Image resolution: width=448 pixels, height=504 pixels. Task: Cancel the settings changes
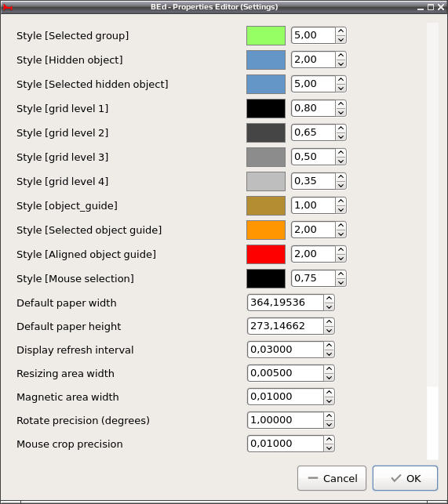pyautogui.click(x=332, y=478)
